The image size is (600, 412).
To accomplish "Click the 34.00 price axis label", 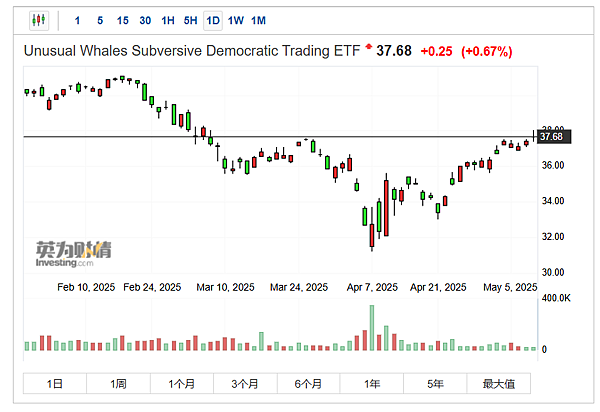I will pos(553,201).
